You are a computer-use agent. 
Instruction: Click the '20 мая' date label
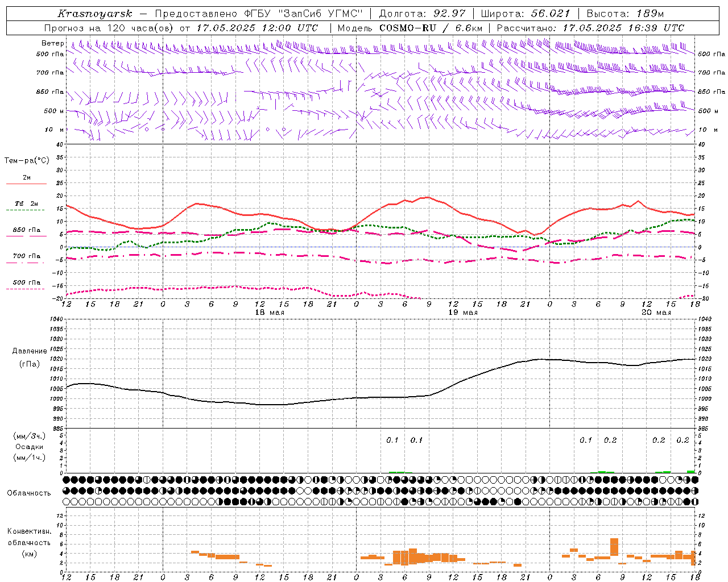[x=656, y=313]
